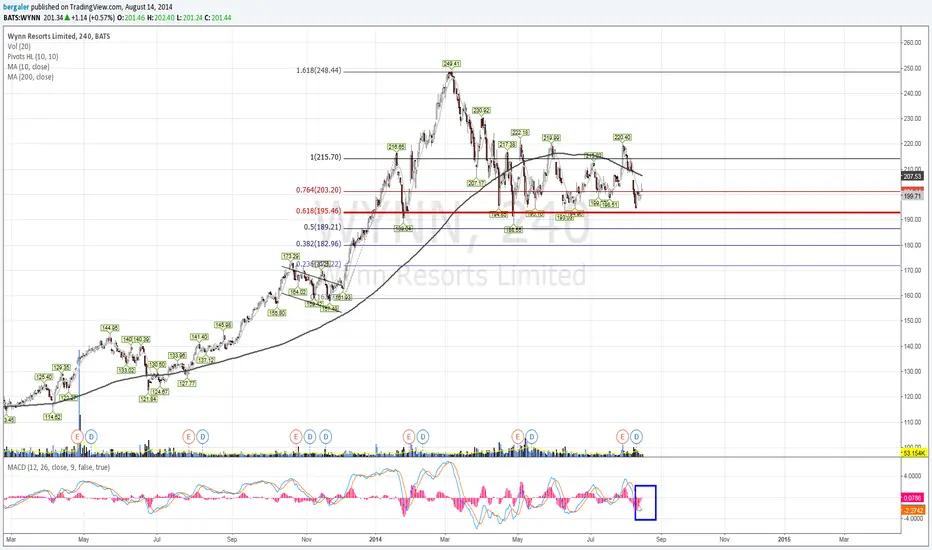Click the 199.71 price tag on price axis
This screenshot has width=932, height=550.
point(912,196)
